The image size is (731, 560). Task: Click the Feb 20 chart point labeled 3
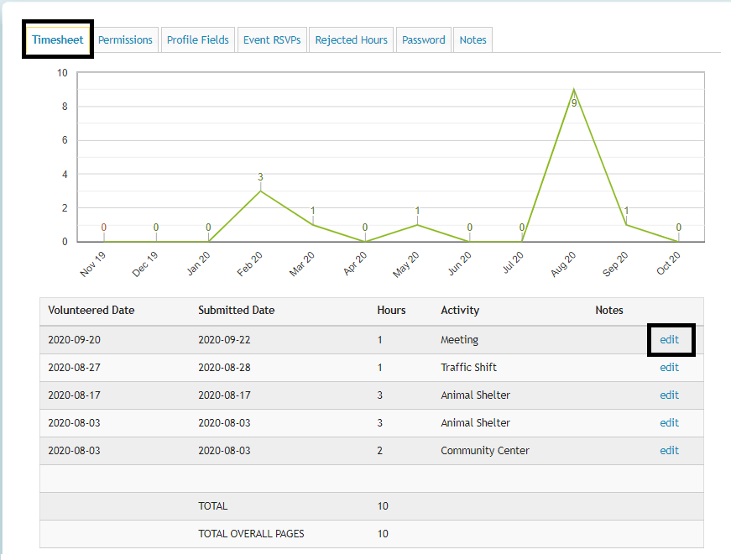(260, 191)
